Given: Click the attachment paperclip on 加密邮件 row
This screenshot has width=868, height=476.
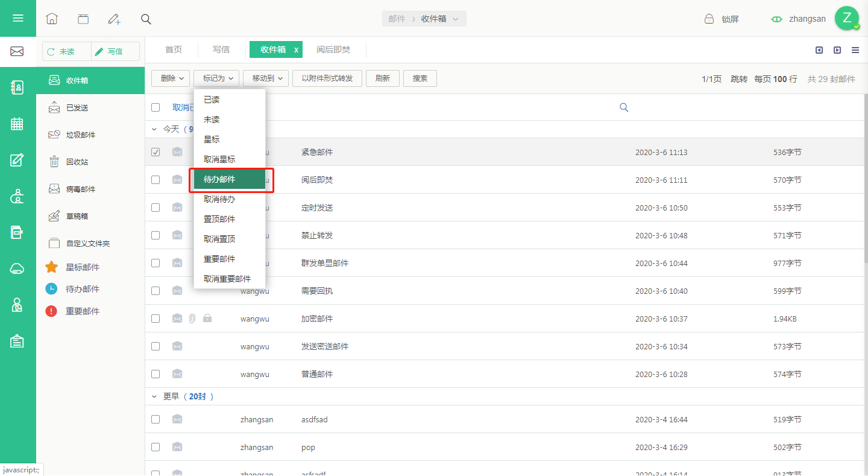Looking at the screenshot, I should click(192, 318).
